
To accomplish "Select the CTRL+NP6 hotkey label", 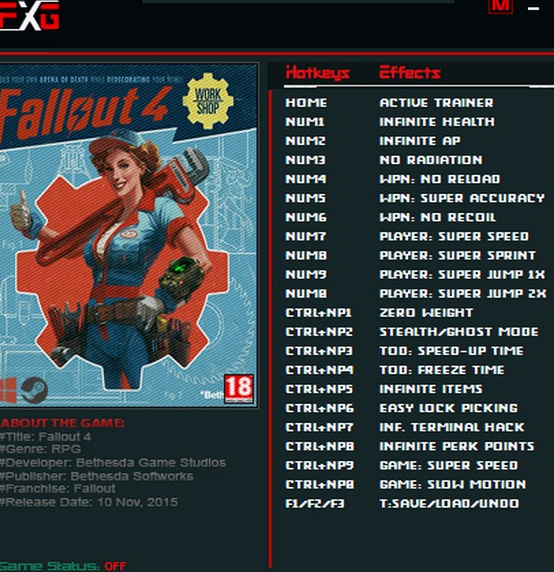I will click(x=319, y=408).
